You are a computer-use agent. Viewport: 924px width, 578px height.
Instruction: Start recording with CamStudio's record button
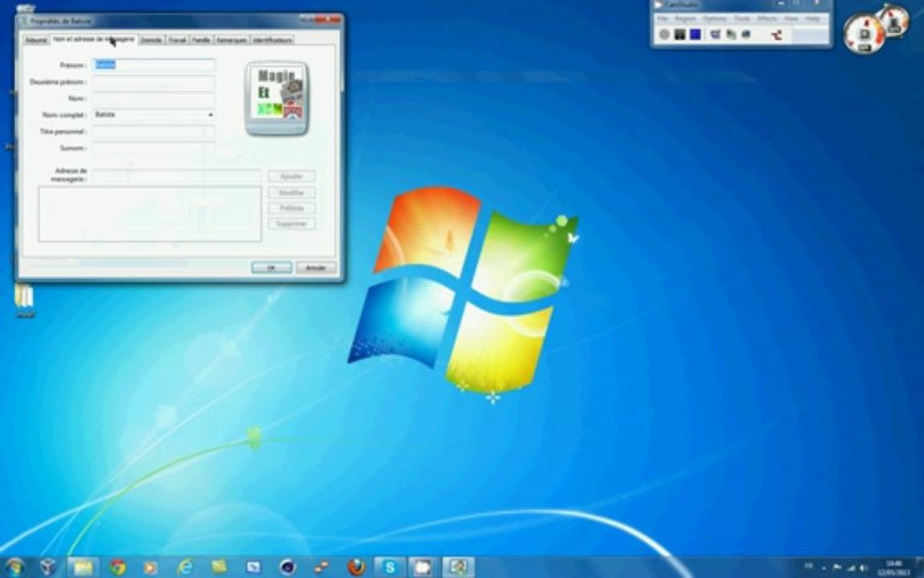pos(664,35)
